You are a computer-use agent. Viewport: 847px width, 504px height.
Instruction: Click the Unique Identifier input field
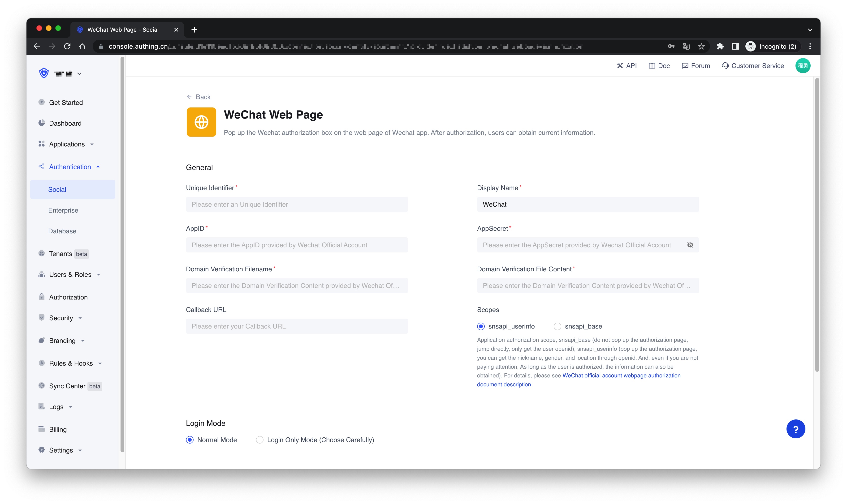pos(297,205)
